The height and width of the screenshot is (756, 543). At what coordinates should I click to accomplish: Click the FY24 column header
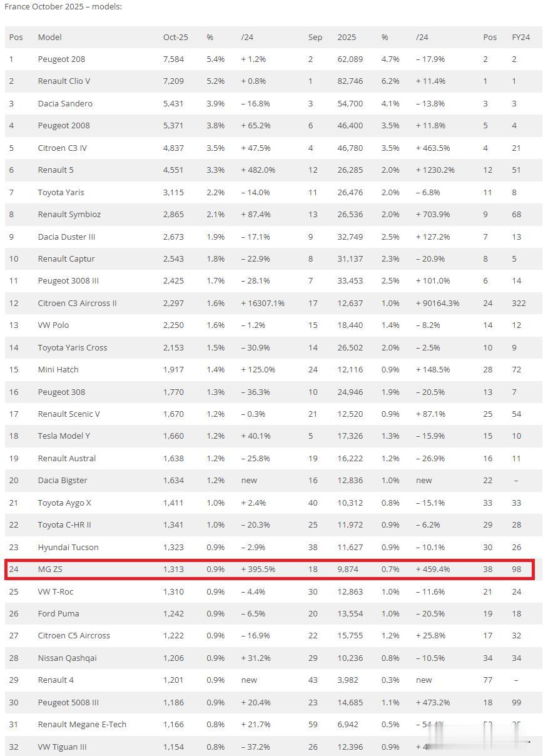(520, 37)
